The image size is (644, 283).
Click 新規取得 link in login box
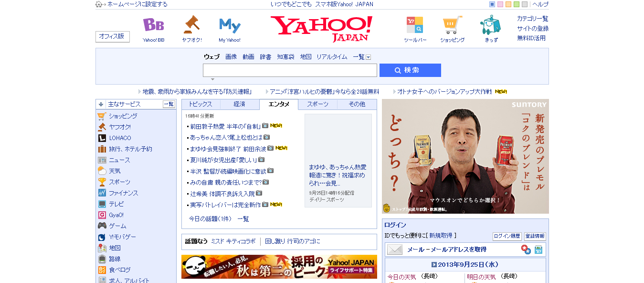point(441,236)
